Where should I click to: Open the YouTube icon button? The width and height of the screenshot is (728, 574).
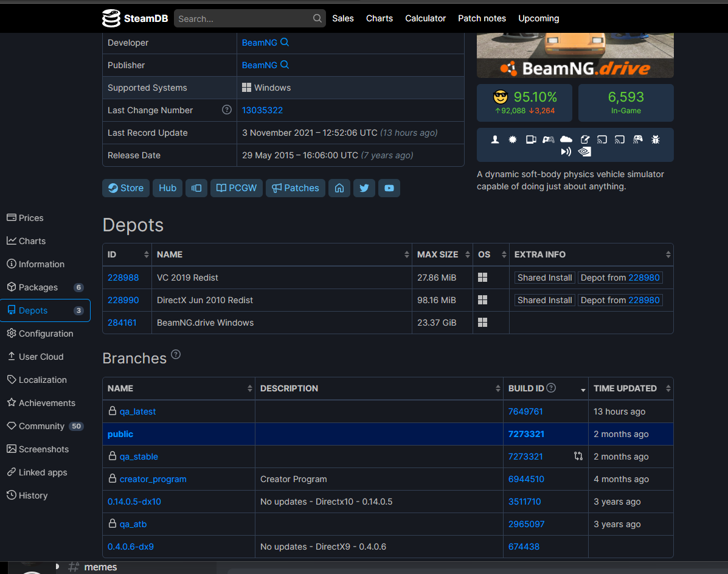click(389, 187)
